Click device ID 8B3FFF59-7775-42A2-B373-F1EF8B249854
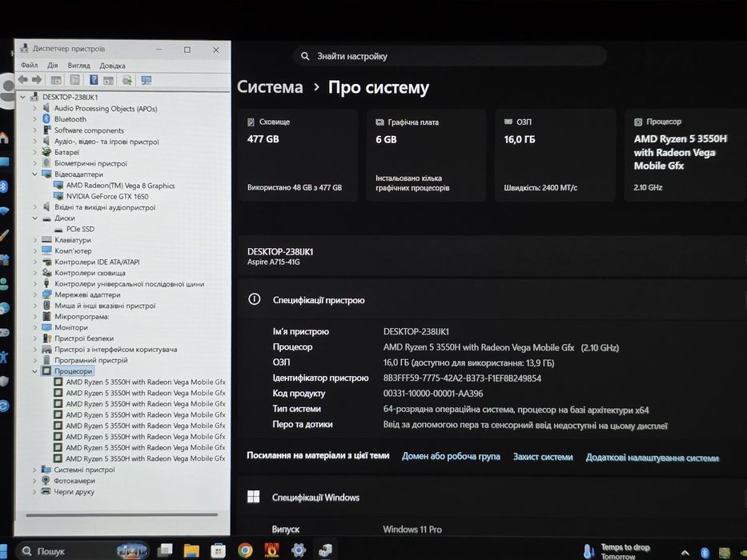The height and width of the screenshot is (560, 747). point(462,378)
